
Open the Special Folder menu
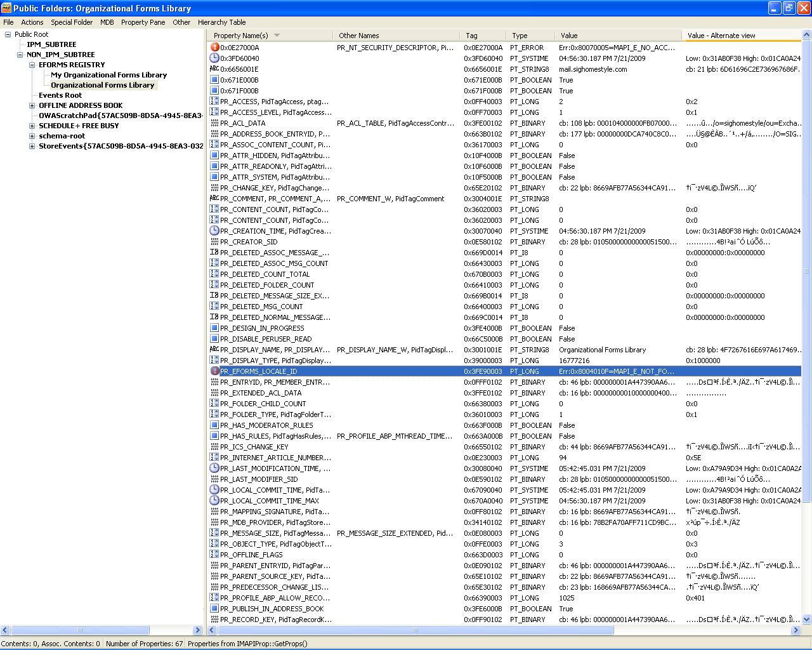coord(72,22)
